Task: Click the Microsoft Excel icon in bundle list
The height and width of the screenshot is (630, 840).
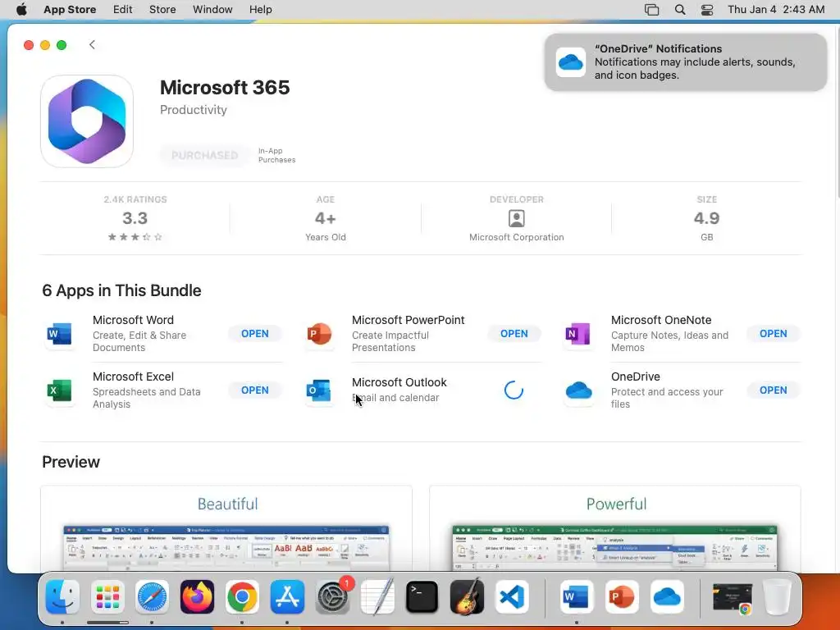Action: pyautogui.click(x=59, y=390)
